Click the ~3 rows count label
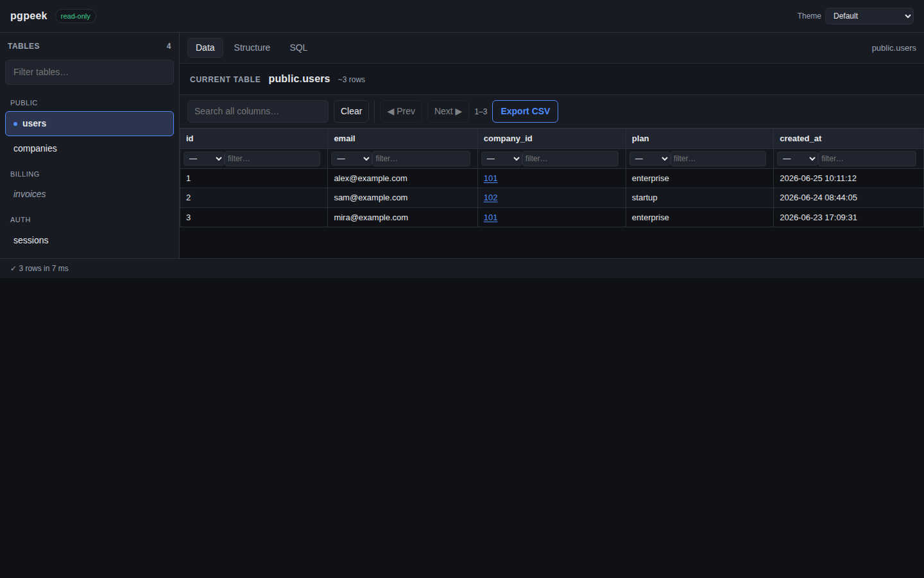 pyautogui.click(x=352, y=80)
